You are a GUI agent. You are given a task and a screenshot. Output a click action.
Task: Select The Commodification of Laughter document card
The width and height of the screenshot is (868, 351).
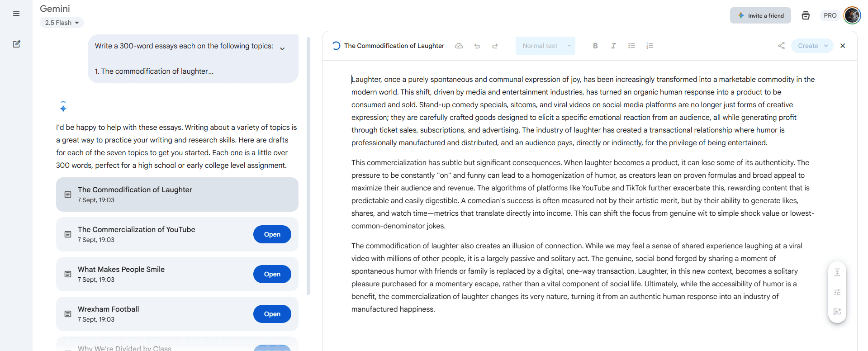pyautogui.click(x=177, y=194)
